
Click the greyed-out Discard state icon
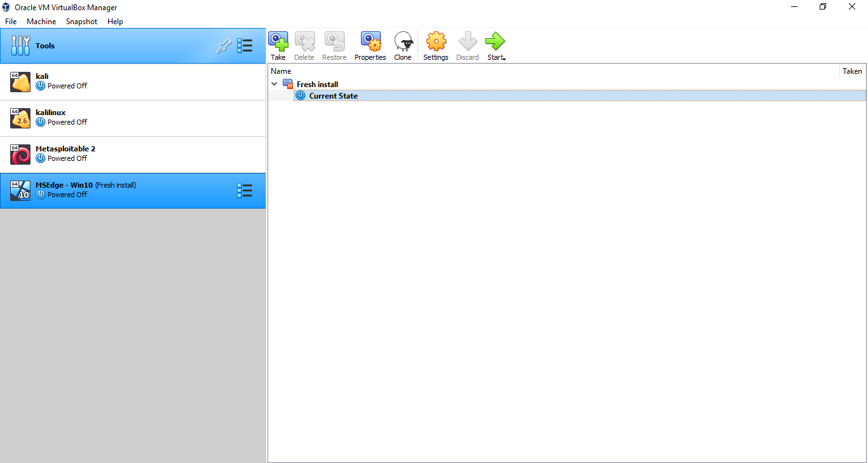click(468, 42)
